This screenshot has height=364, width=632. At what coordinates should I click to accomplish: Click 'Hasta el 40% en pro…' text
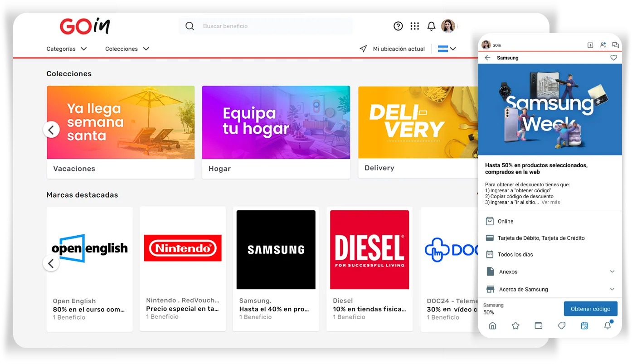click(274, 309)
